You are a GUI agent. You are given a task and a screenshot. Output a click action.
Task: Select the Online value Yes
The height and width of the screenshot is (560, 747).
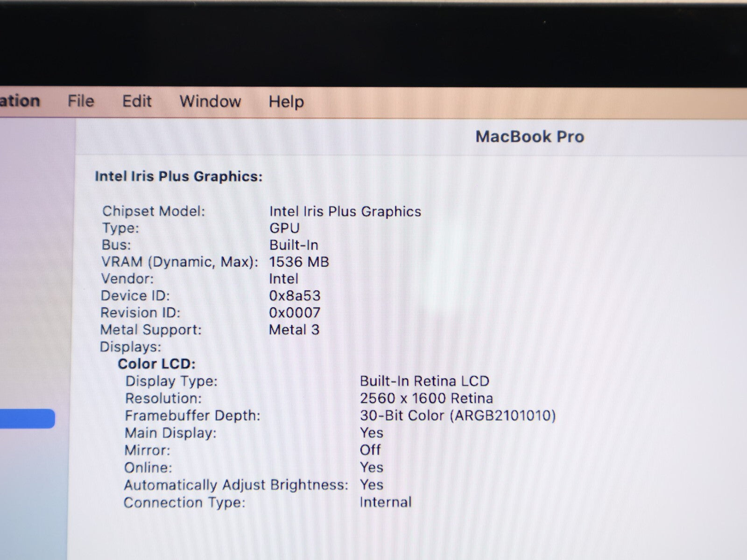pyautogui.click(x=372, y=468)
